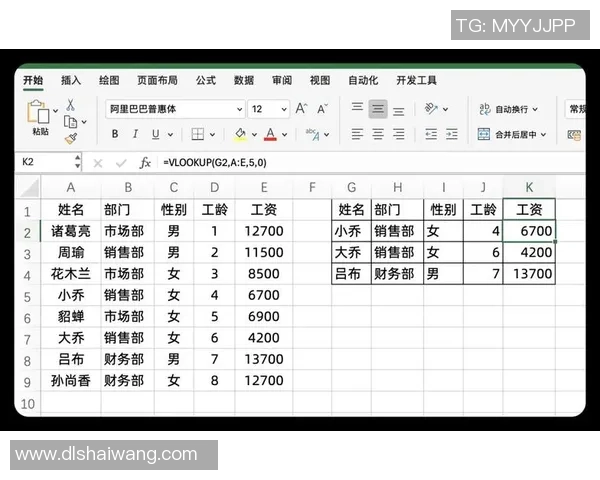
Task: Apply yellow fill color bucket
Action: [x=240, y=134]
